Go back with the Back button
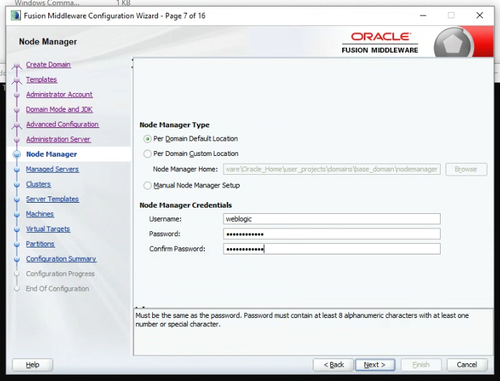Viewport: 500px width, 381px height. [333, 365]
